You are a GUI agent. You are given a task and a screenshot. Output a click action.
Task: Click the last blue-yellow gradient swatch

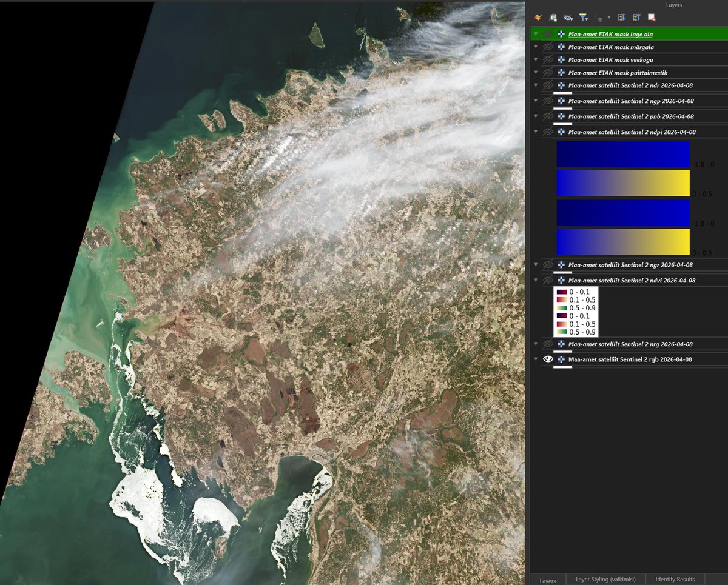tap(623, 241)
